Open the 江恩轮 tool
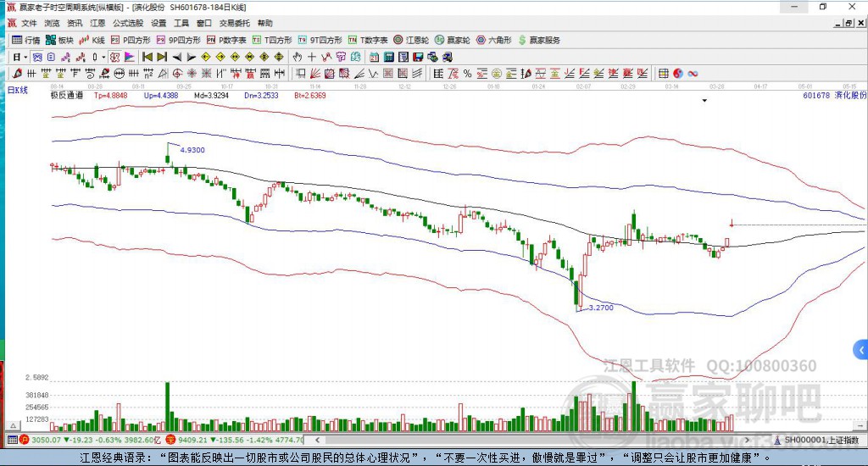The image size is (868, 466). click(411, 40)
